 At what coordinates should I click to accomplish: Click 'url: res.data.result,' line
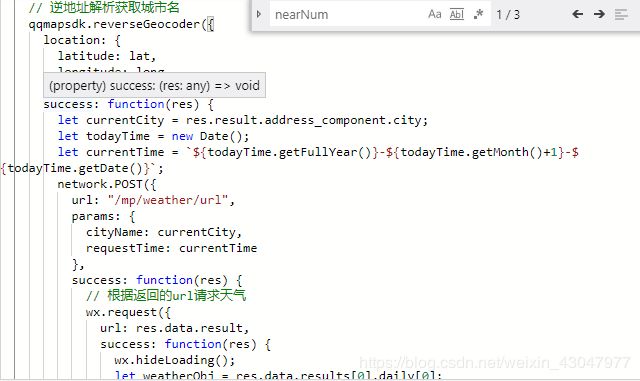point(175,328)
